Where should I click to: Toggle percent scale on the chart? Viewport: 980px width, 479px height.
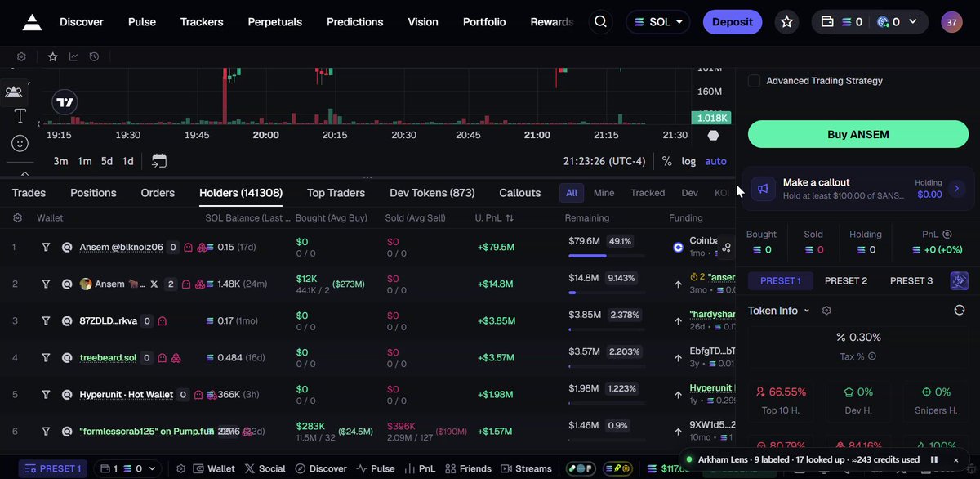coord(667,161)
